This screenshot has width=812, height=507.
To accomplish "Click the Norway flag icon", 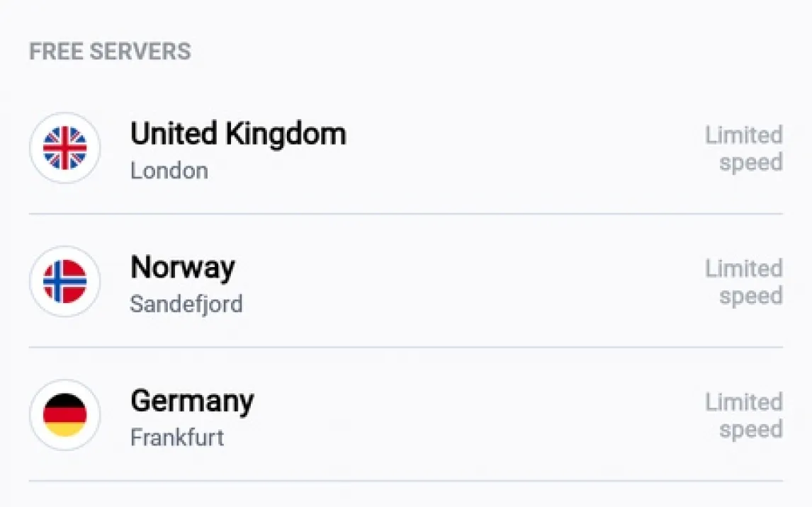I will tap(64, 281).
